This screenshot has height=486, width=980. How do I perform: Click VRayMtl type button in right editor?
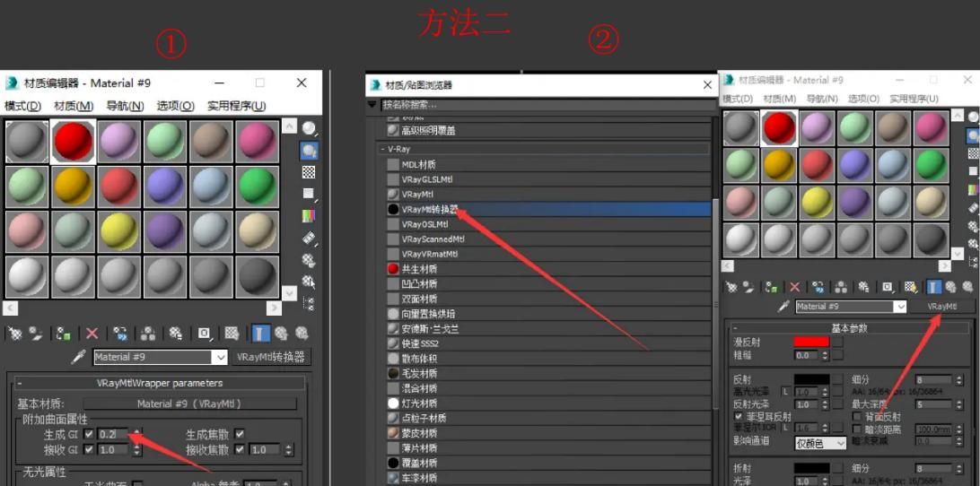pyautogui.click(x=942, y=307)
